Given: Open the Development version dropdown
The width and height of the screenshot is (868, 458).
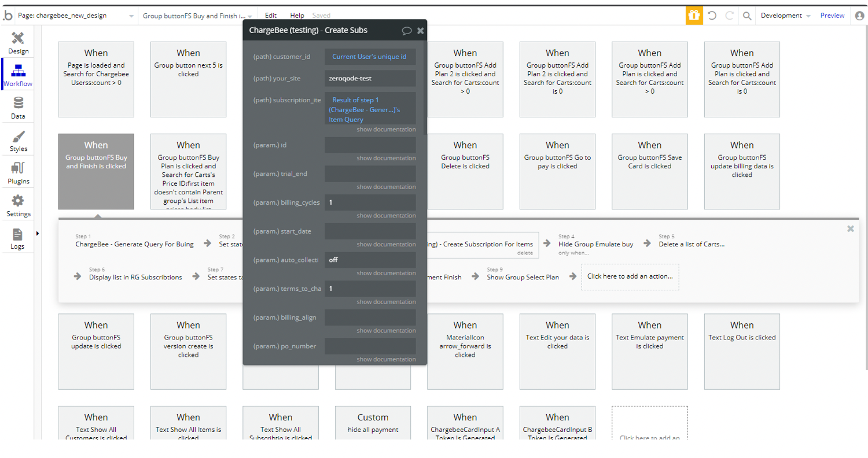Looking at the screenshot, I should [785, 16].
